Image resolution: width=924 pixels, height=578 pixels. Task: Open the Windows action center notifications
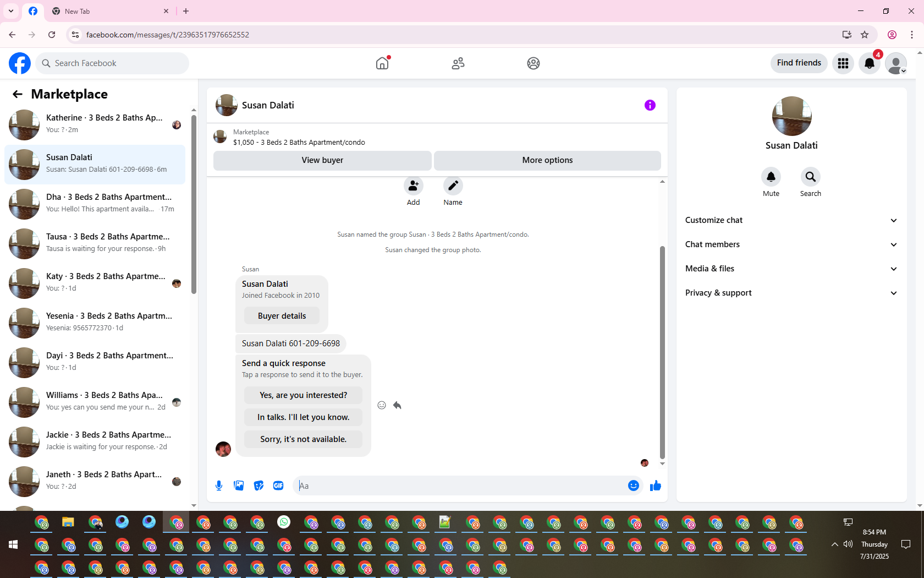point(906,544)
